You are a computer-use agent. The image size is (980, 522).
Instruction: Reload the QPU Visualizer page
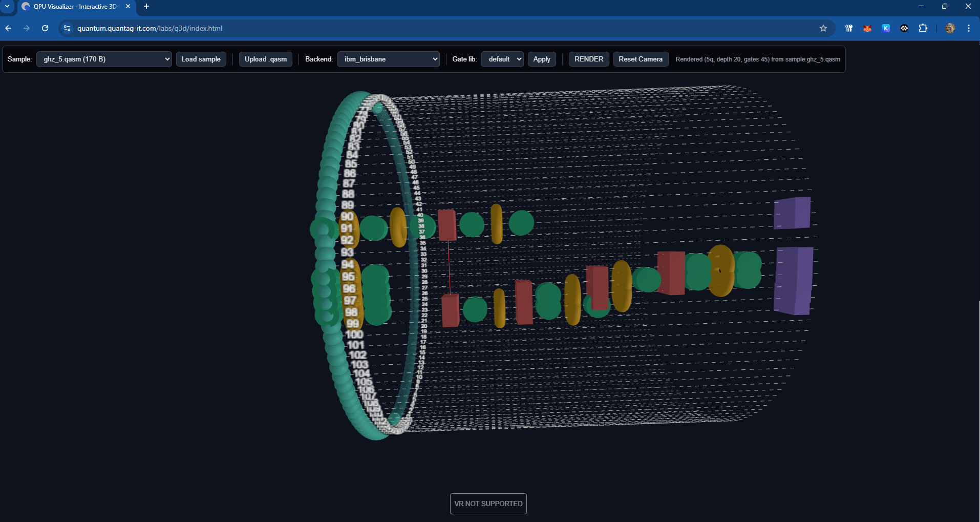click(x=45, y=28)
